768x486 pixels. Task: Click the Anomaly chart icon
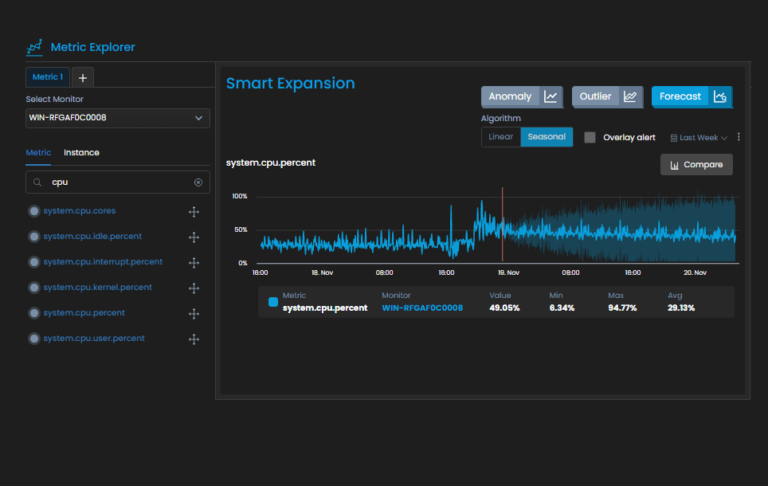click(551, 97)
